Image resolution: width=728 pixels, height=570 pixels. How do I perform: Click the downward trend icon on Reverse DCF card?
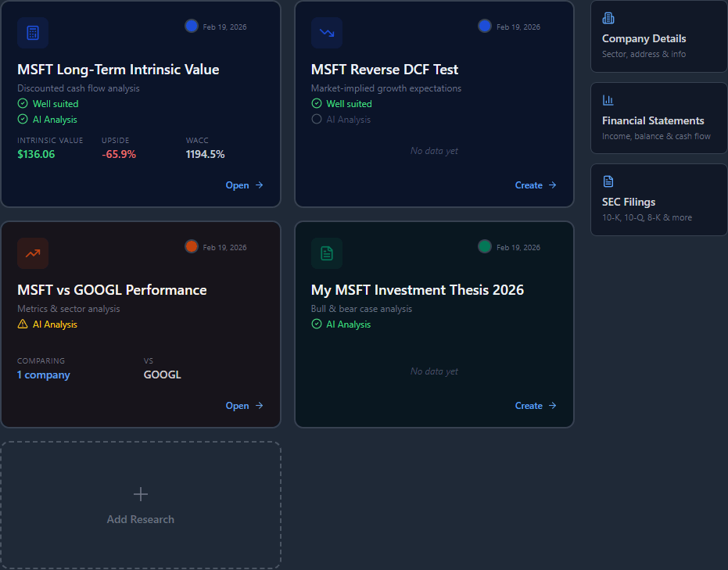[x=327, y=33]
